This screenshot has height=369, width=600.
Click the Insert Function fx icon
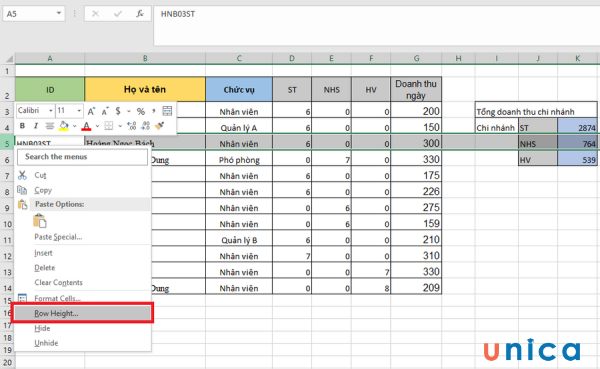click(140, 14)
